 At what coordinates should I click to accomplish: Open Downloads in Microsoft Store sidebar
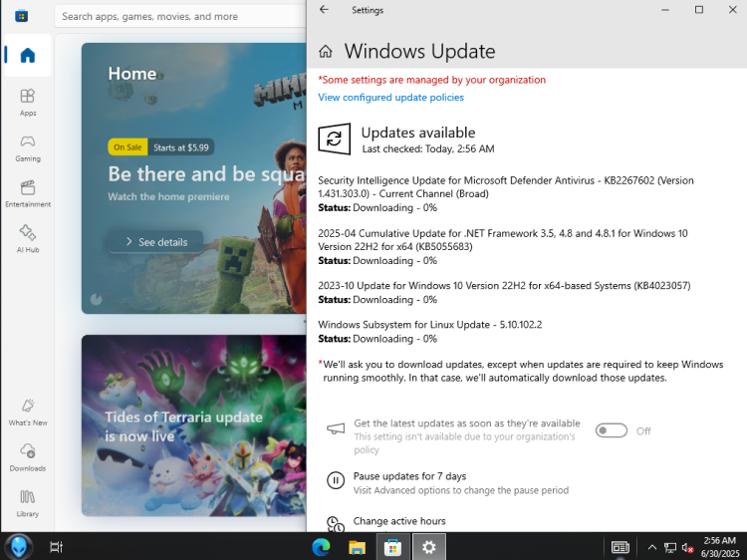(x=28, y=457)
